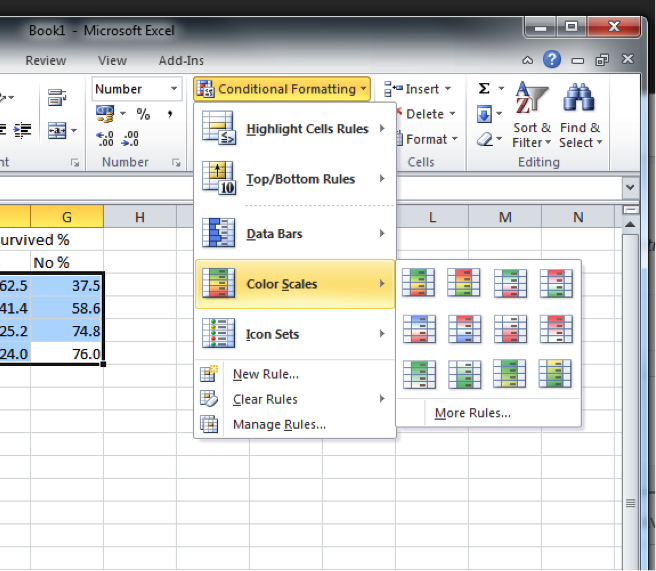Expand the Format cells dropdown
This screenshot has height=571, width=656.
tap(454, 140)
